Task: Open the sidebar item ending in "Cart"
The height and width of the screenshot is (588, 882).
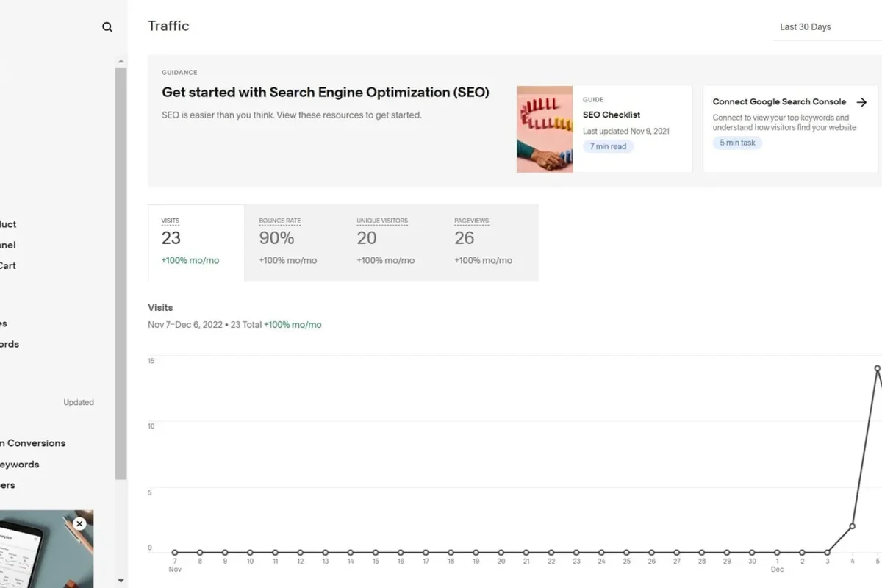Action: coord(8,265)
